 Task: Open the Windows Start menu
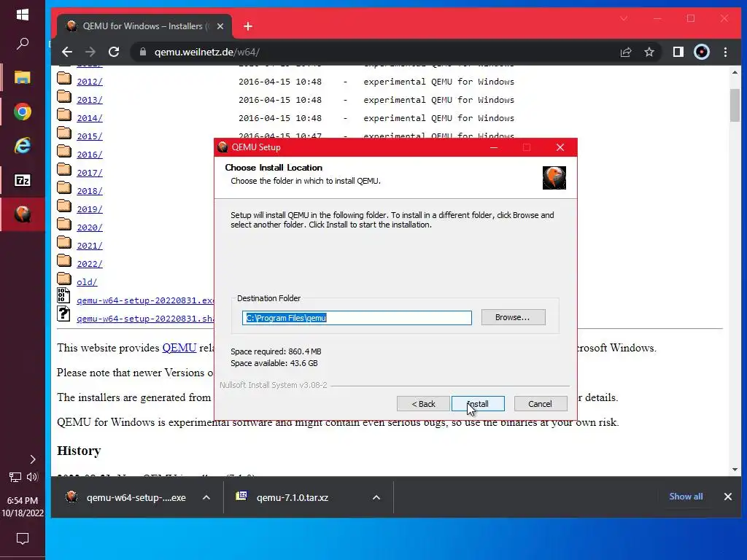click(23, 15)
